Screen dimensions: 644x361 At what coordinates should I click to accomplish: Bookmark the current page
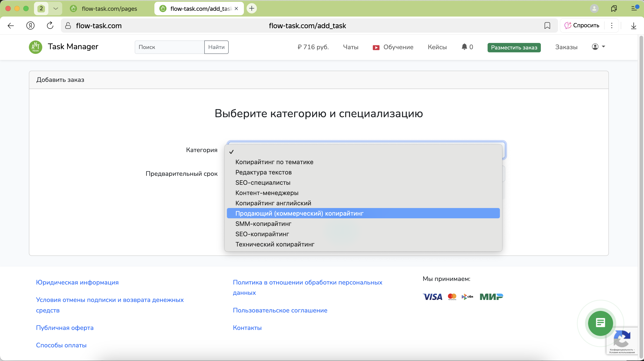547,25
